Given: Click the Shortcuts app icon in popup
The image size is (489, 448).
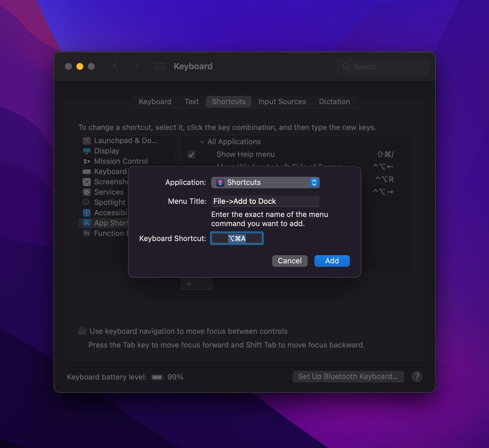Looking at the screenshot, I should click(x=220, y=183).
